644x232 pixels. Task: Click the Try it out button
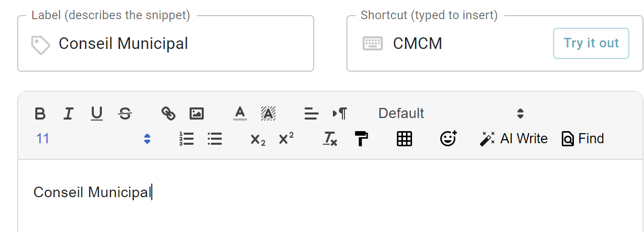(x=591, y=43)
